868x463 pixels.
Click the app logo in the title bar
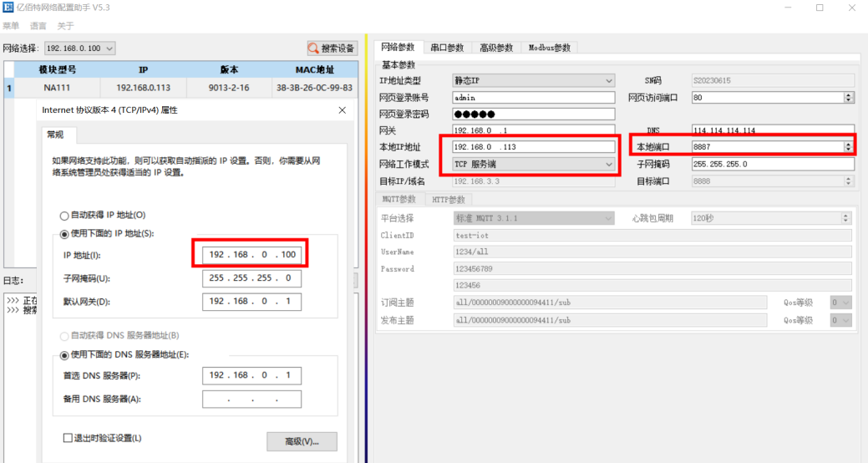8,8
